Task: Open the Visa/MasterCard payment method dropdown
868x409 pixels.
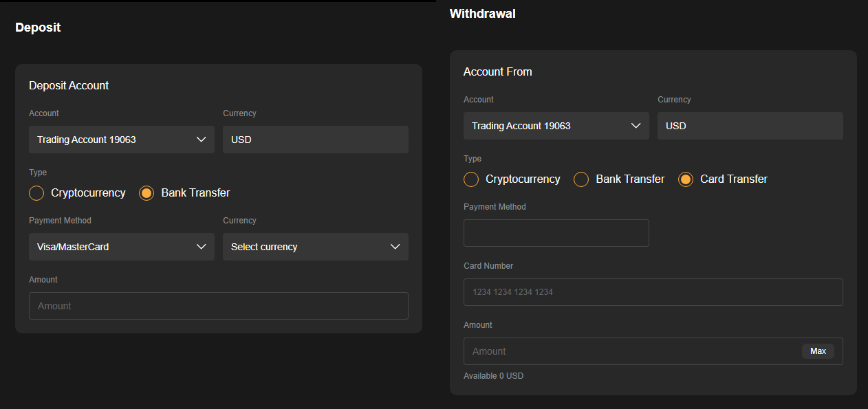Action: point(122,247)
